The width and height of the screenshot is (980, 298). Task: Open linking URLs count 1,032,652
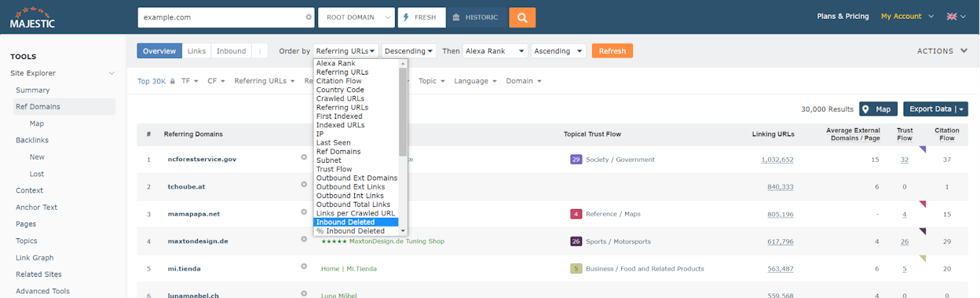[777, 160]
